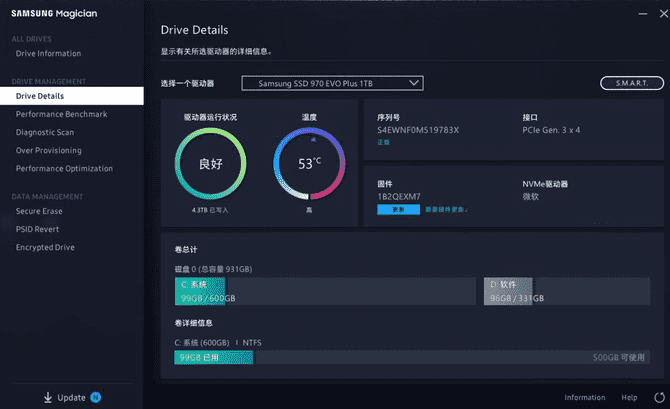Open the Information link in footer
670x409 pixels.
[584, 397]
